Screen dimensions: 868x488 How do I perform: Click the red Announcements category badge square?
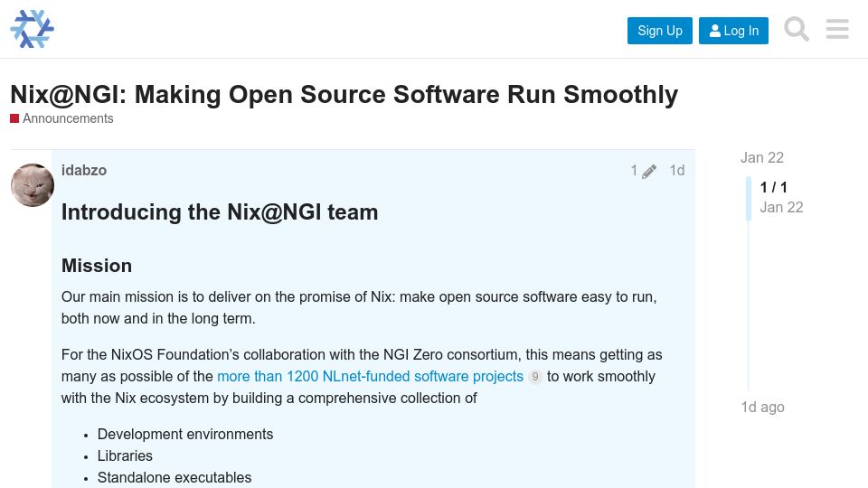(x=14, y=118)
